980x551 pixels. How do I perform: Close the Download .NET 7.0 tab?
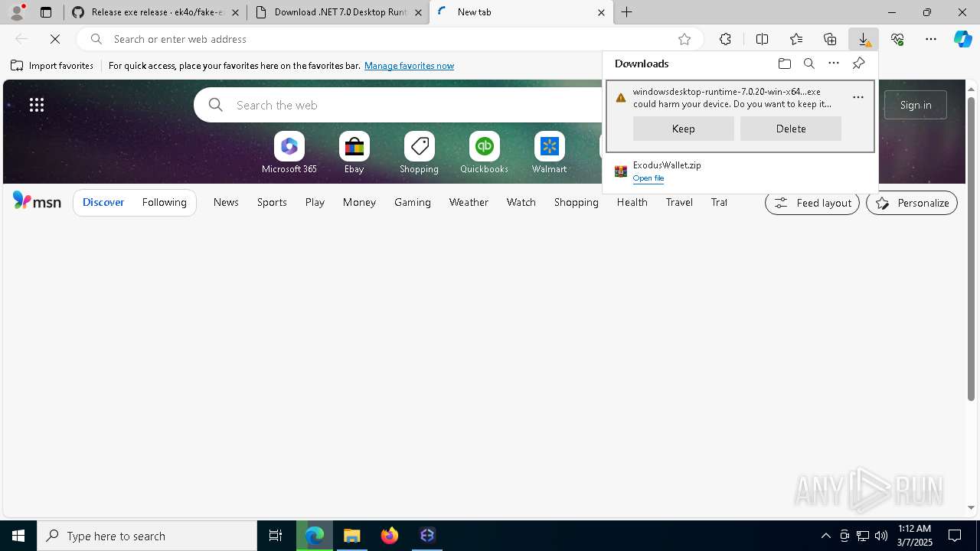coord(419,12)
